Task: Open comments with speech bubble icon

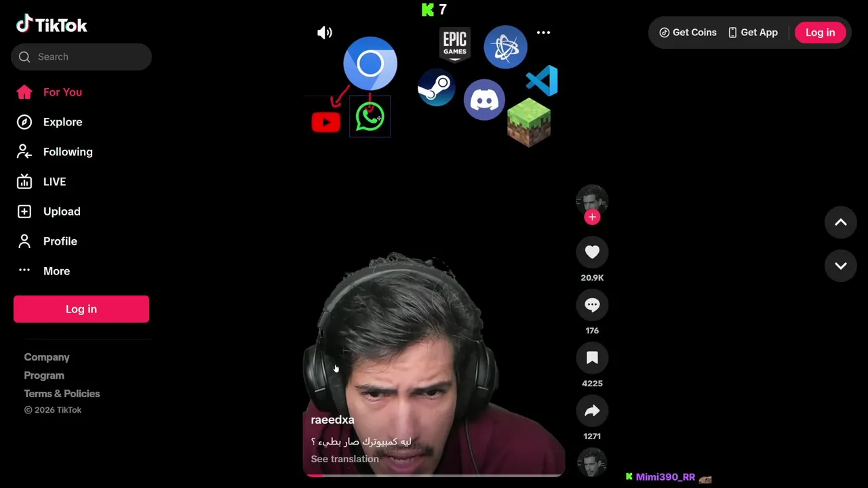Action: (x=592, y=305)
